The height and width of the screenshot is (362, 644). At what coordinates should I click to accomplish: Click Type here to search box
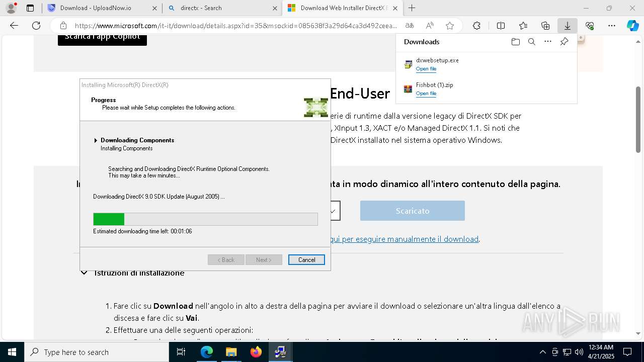pyautogui.click(x=97, y=352)
